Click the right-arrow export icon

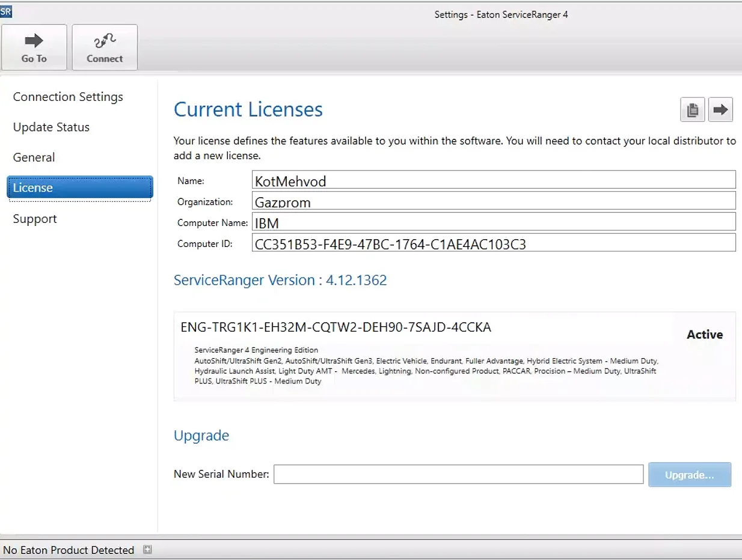(x=720, y=110)
